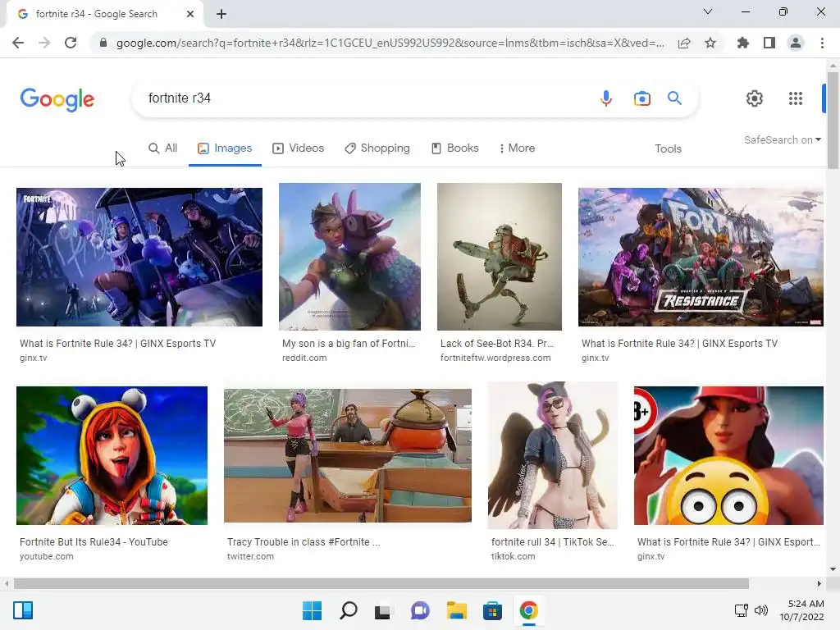Click the address bar URL
This screenshot has width=840, height=630.
[390, 43]
